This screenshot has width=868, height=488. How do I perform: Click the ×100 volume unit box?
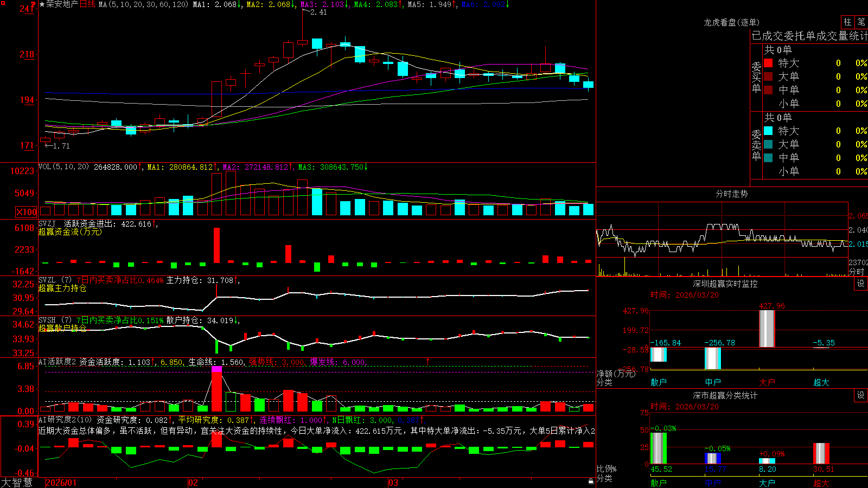[x=27, y=212]
